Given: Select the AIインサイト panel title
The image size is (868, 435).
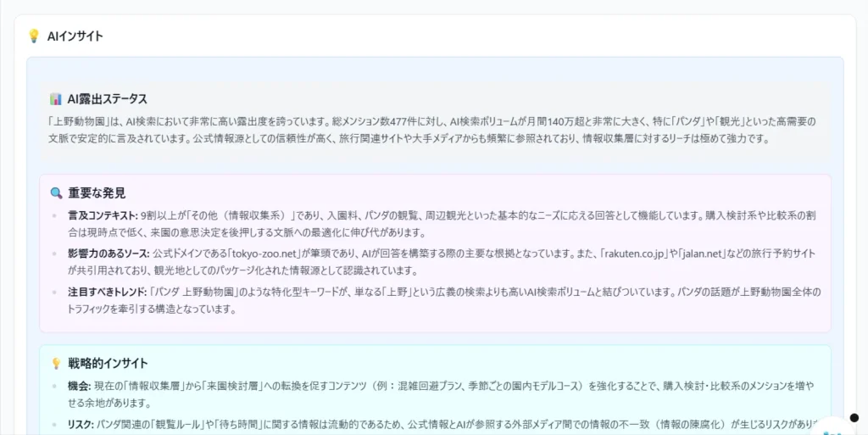Looking at the screenshot, I should [x=75, y=36].
